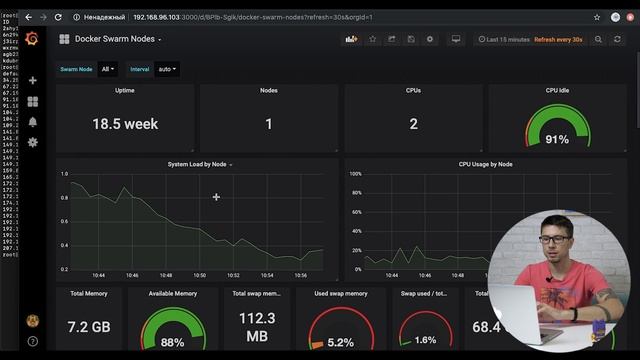The width and height of the screenshot is (640, 360).
Task: Click the Available Memory panel title
Action: click(173, 293)
